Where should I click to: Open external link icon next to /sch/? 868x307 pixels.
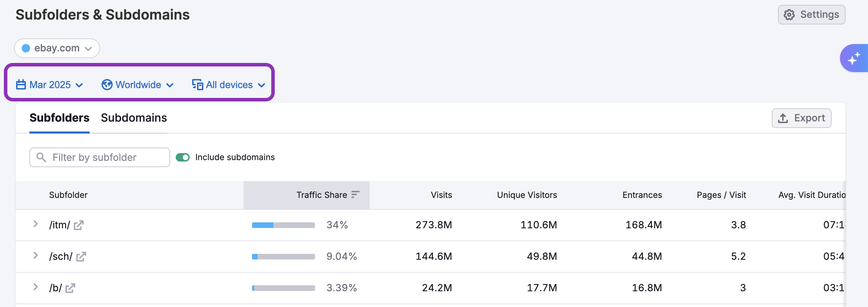81,257
